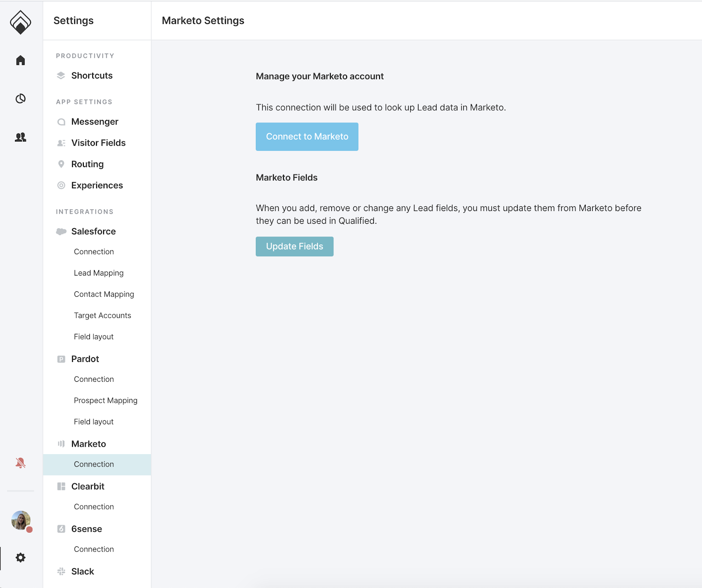Select Salesforce integration heading
Screen dimensions: 702x588
coord(93,231)
